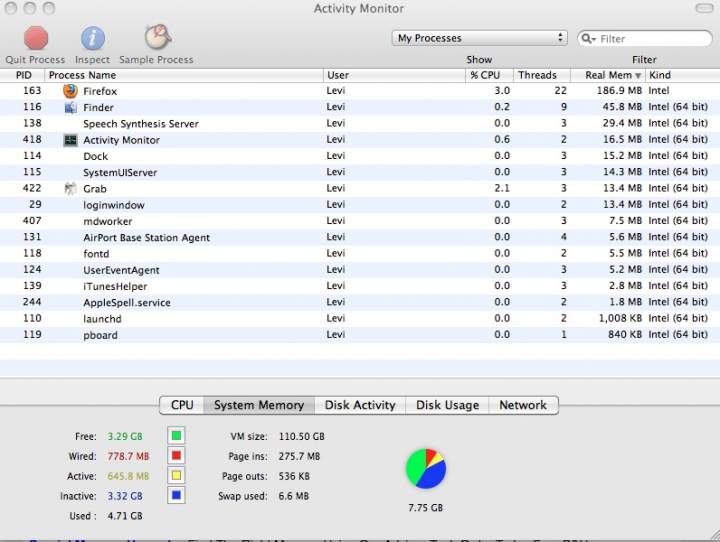The width and height of the screenshot is (720, 542).
Task: Click the 3.32 GB Inactive value
Action: (x=125, y=496)
